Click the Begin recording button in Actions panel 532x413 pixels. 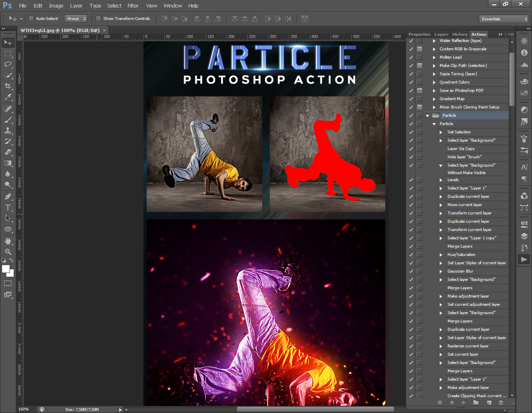[452, 403]
